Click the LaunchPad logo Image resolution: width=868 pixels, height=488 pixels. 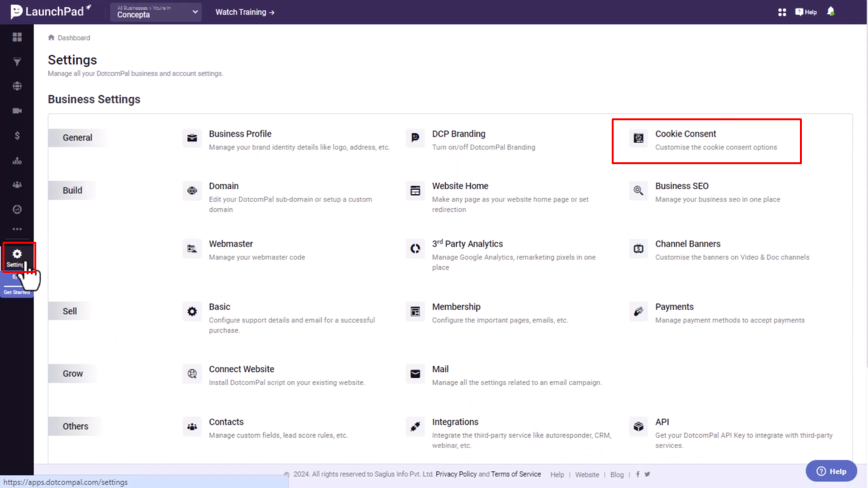click(51, 11)
